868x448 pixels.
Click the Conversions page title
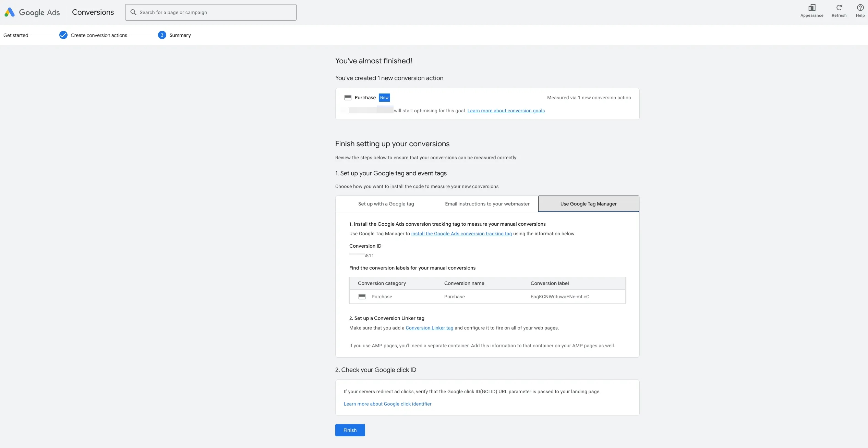[93, 12]
